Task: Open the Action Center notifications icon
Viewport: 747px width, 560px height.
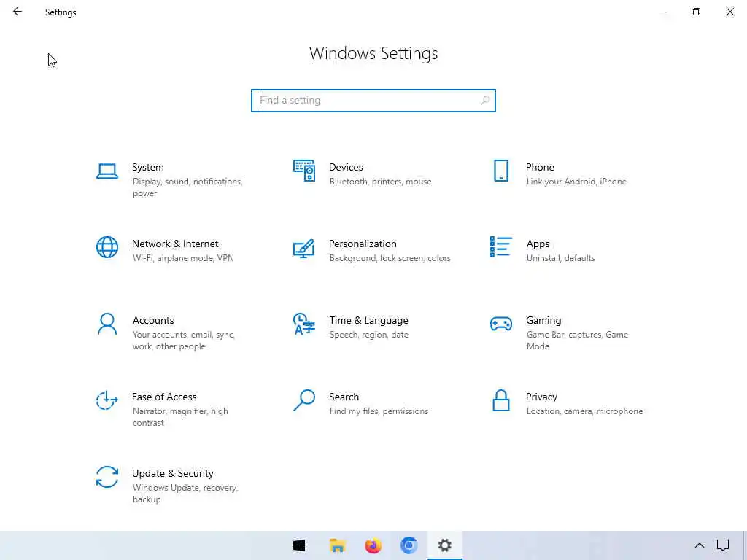Action: [x=723, y=545]
